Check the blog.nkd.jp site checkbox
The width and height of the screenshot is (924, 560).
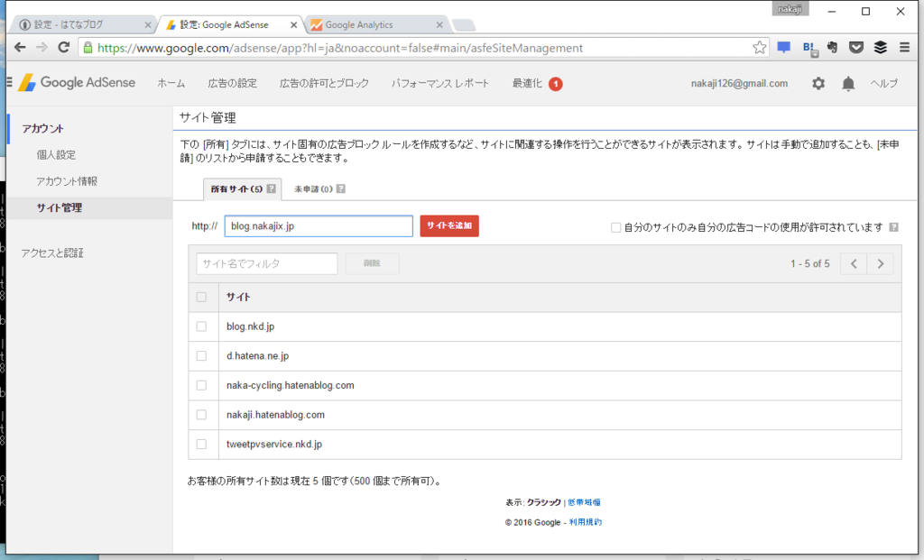point(201,326)
